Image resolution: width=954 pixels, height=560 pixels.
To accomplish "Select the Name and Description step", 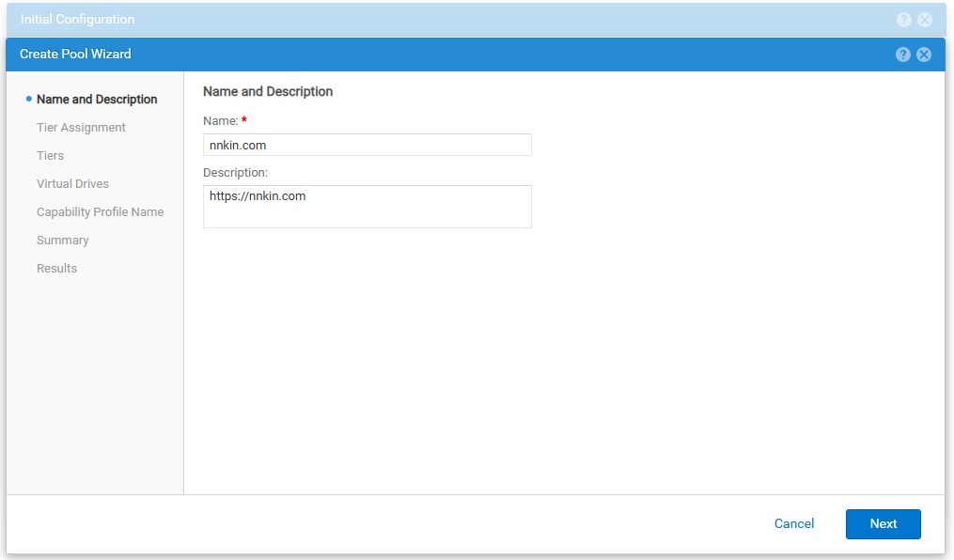I will [97, 100].
